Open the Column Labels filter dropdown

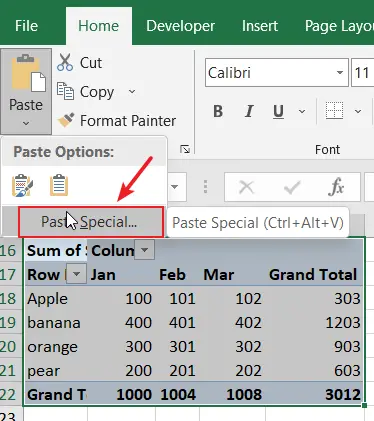[145, 250]
